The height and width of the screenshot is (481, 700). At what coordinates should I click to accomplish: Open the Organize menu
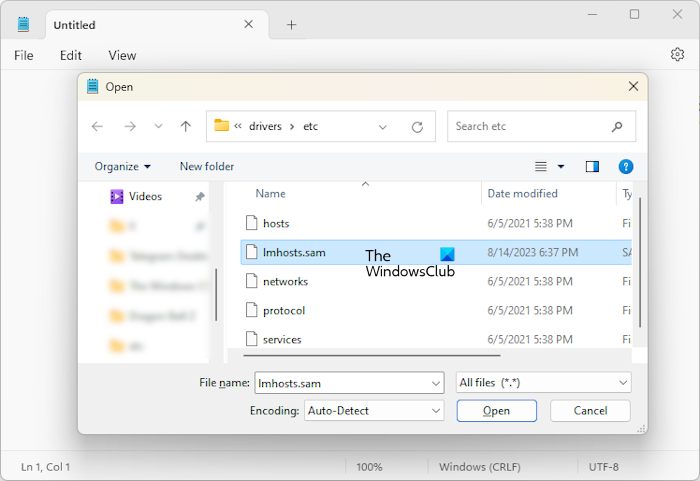[123, 166]
